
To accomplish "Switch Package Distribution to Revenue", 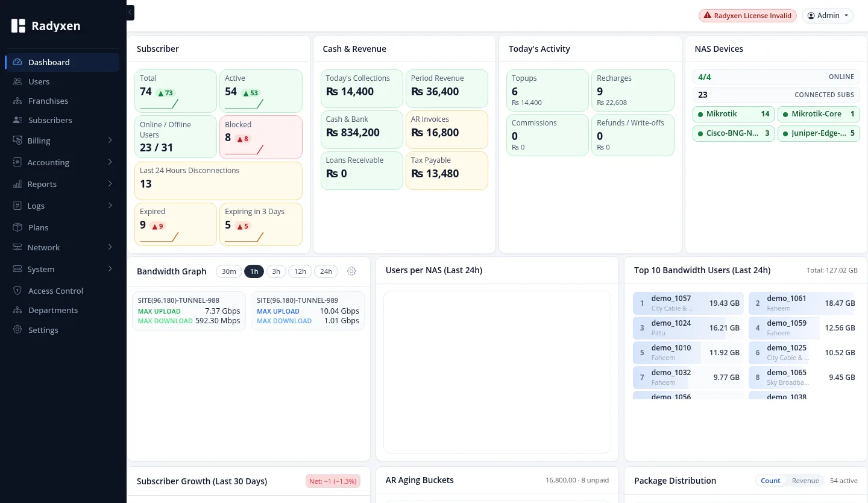I will point(805,481).
